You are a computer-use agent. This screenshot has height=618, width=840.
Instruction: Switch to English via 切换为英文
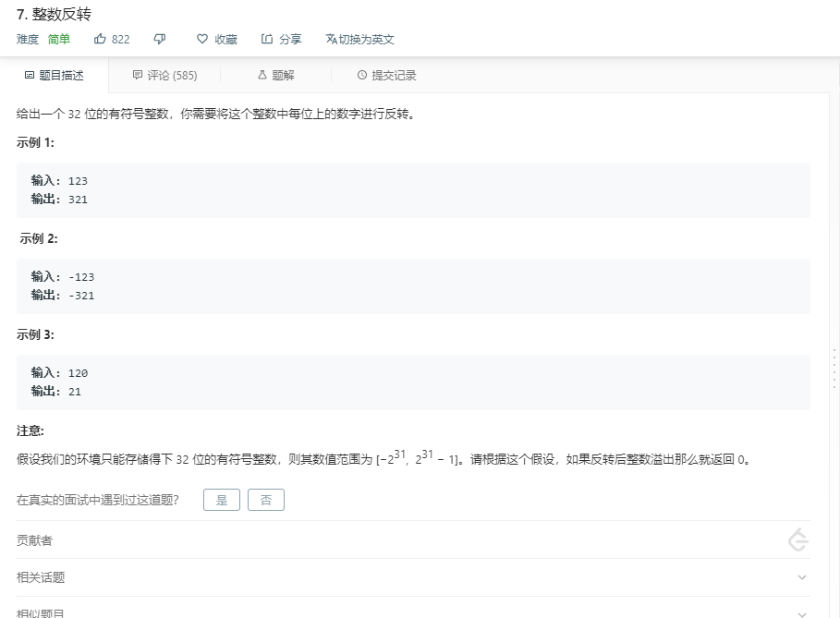pos(360,39)
